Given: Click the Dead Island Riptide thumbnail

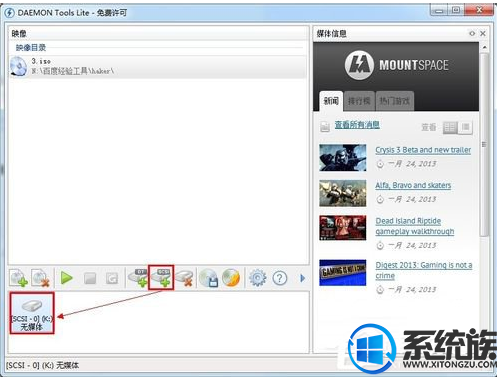Looking at the screenshot, I should (x=343, y=228).
